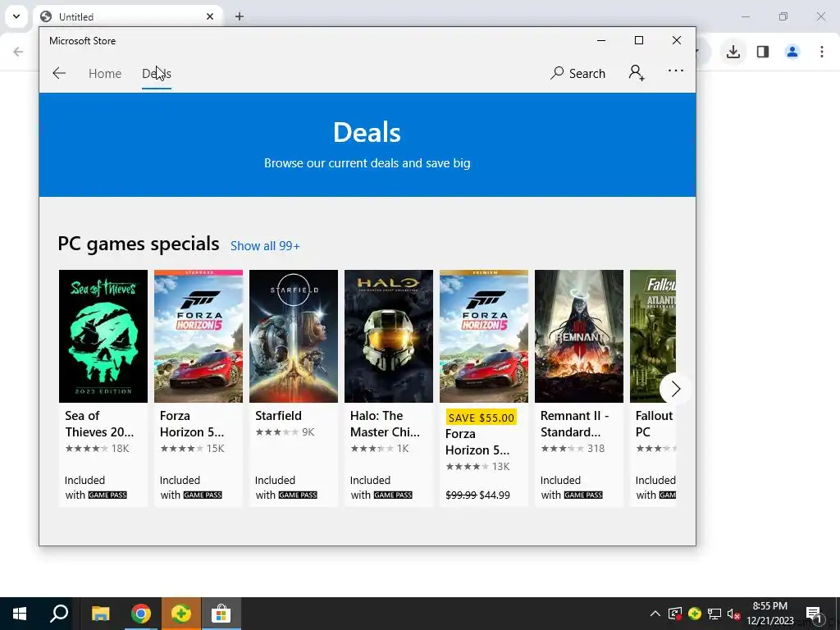Click the $99.99 $44.99 price text
The image size is (840, 630).
tap(478, 495)
